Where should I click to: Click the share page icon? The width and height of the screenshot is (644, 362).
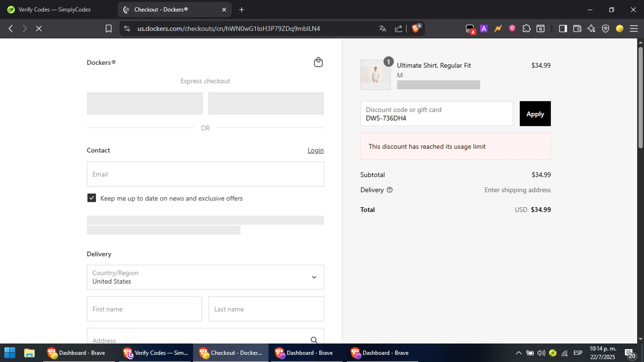[x=398, y=28]
